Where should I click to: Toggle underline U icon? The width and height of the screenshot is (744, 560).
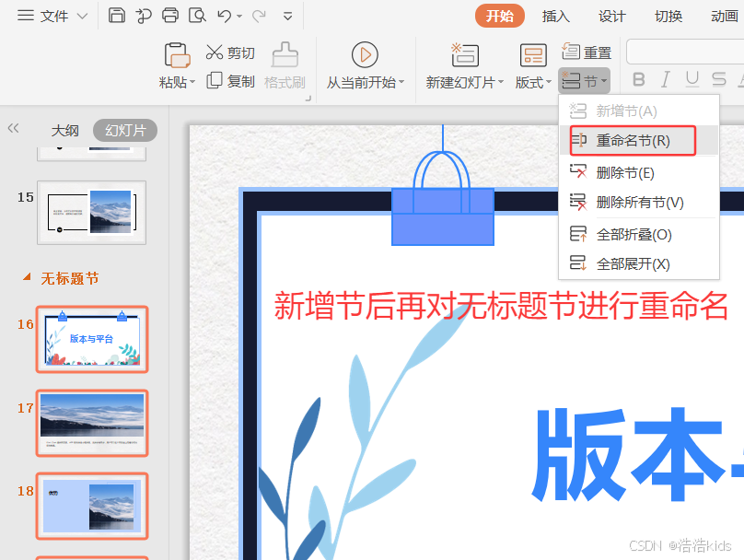pyautogui.click(x=692, y=79)
